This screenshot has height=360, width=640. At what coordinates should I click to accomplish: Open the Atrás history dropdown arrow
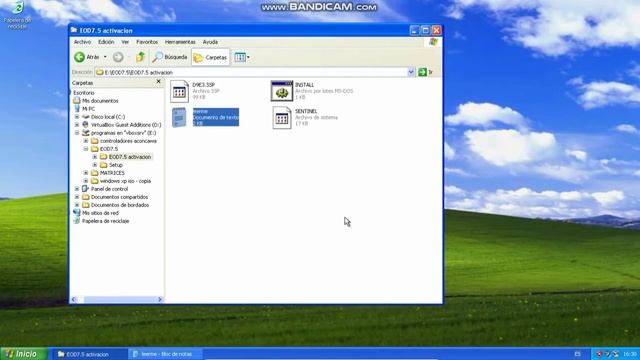point(105,57)
